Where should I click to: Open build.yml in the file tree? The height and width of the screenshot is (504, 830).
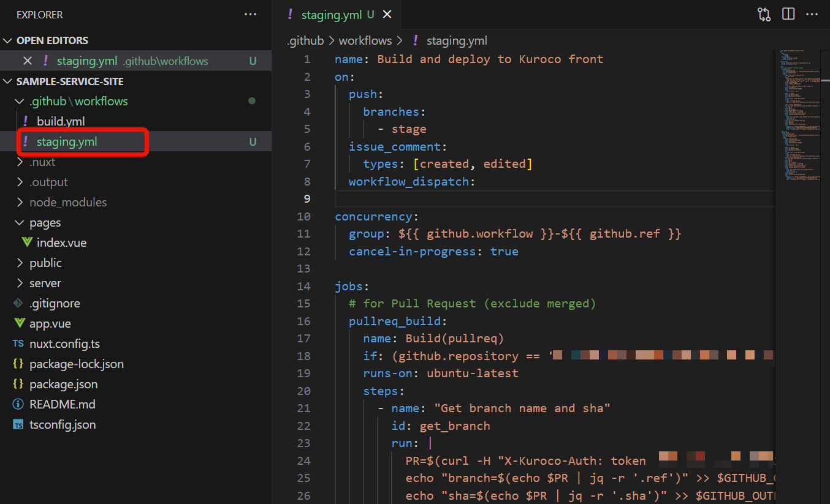61,121
